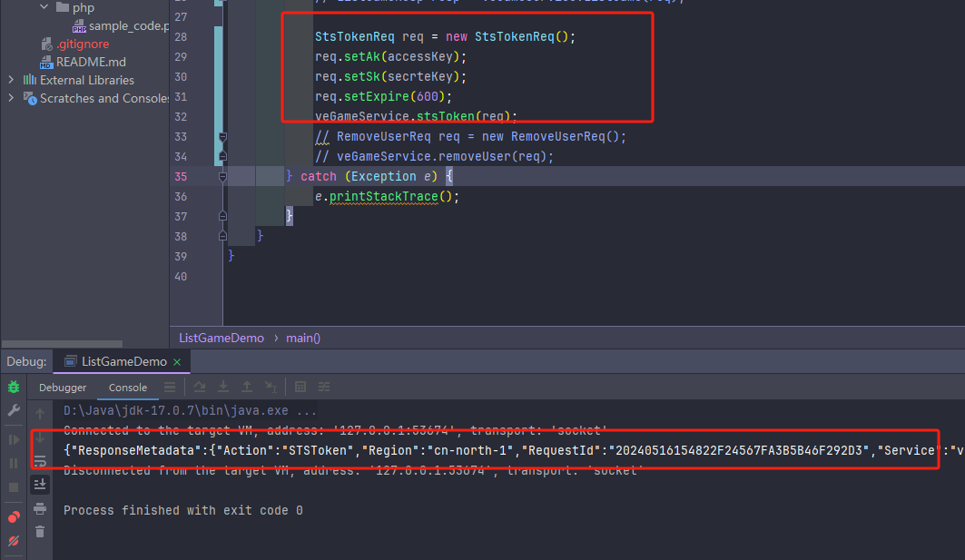Screen dimensions: 965x560
Task: Click setAk(accessKey) on line 29
Action: tap(402, 56)
